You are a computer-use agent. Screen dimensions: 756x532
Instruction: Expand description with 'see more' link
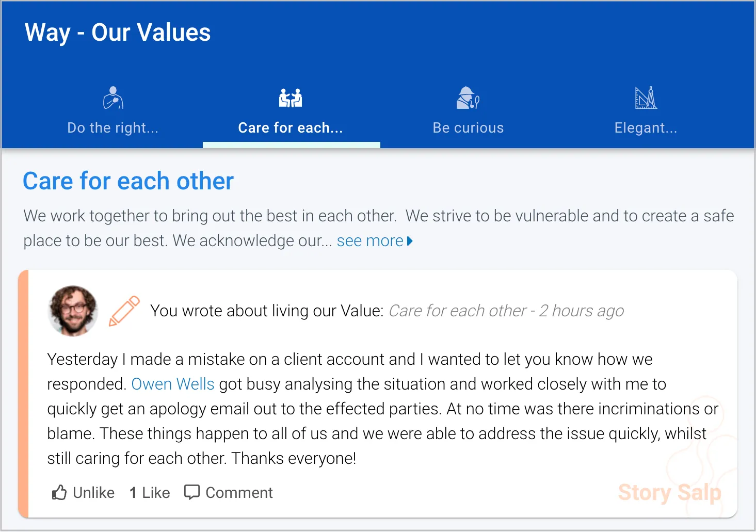[x=375, y=241]
